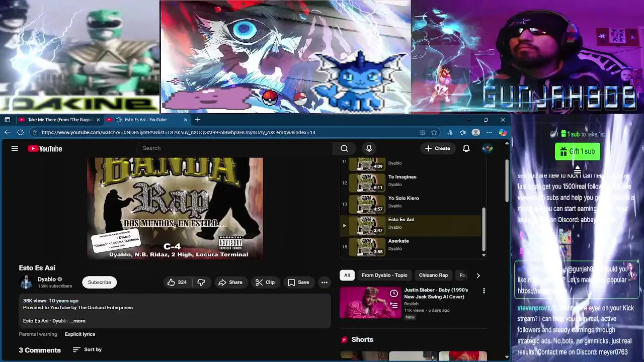
Task: Click the 3 Comments heading
Action: point(40,350)
